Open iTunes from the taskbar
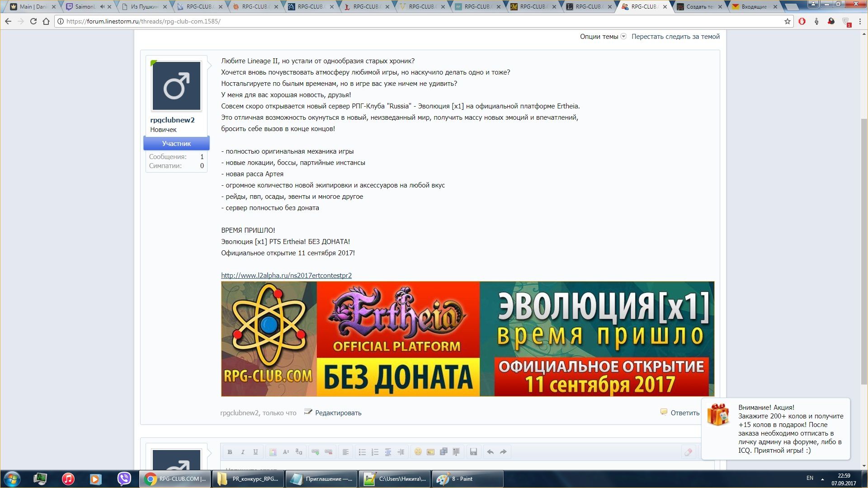 point(68,479)
